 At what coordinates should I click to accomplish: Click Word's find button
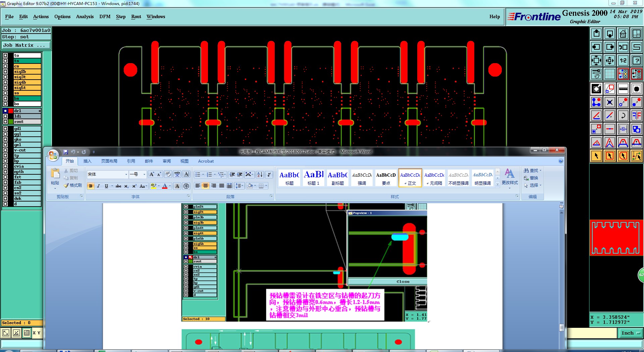point(533,171)
